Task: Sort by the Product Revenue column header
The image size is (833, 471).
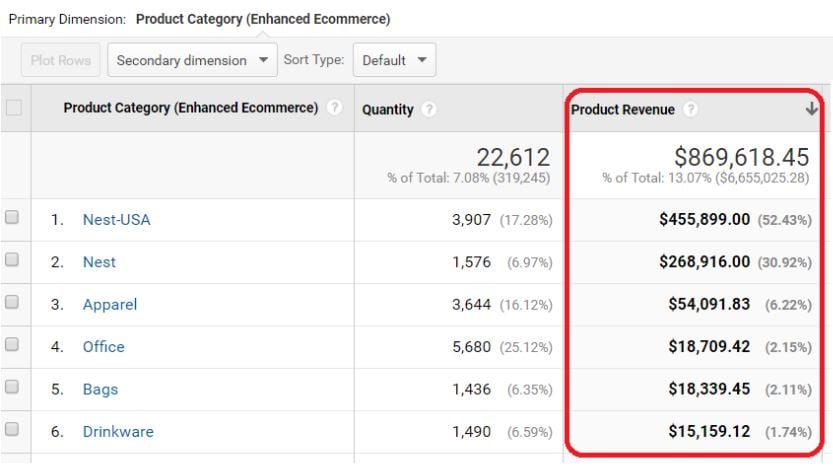Action: [623, 109]
